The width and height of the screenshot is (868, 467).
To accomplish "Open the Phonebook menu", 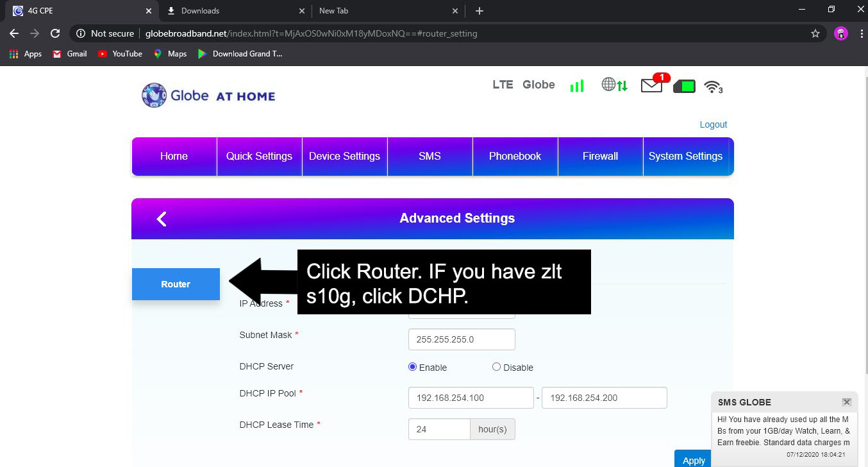I will click(515, 156).
